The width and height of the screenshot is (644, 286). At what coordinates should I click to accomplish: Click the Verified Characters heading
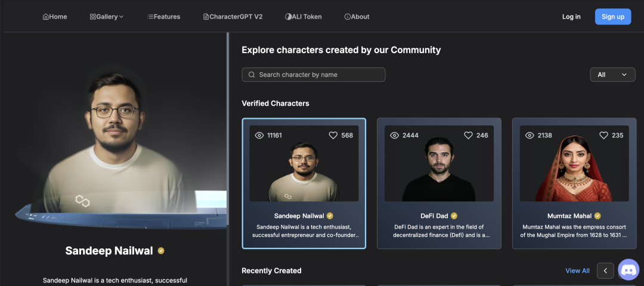click(x=275, y=103)
